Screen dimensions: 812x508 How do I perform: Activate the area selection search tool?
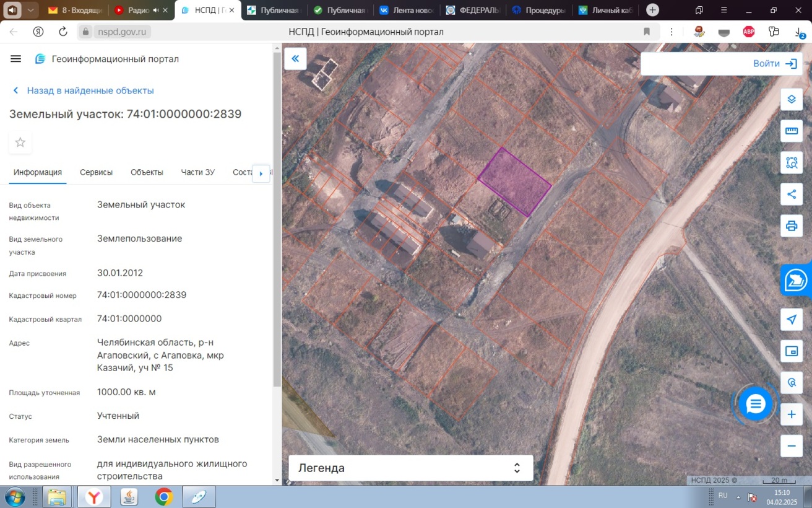click(x=791, y=162)
